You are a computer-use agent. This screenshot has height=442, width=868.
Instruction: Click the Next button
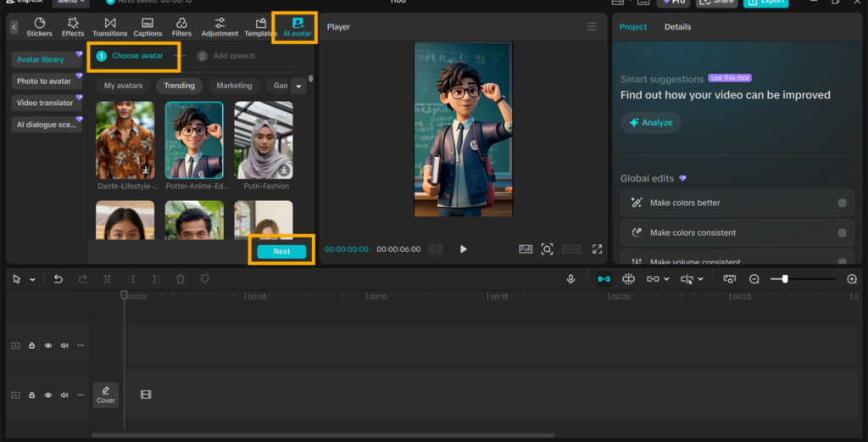coord(281,251)
